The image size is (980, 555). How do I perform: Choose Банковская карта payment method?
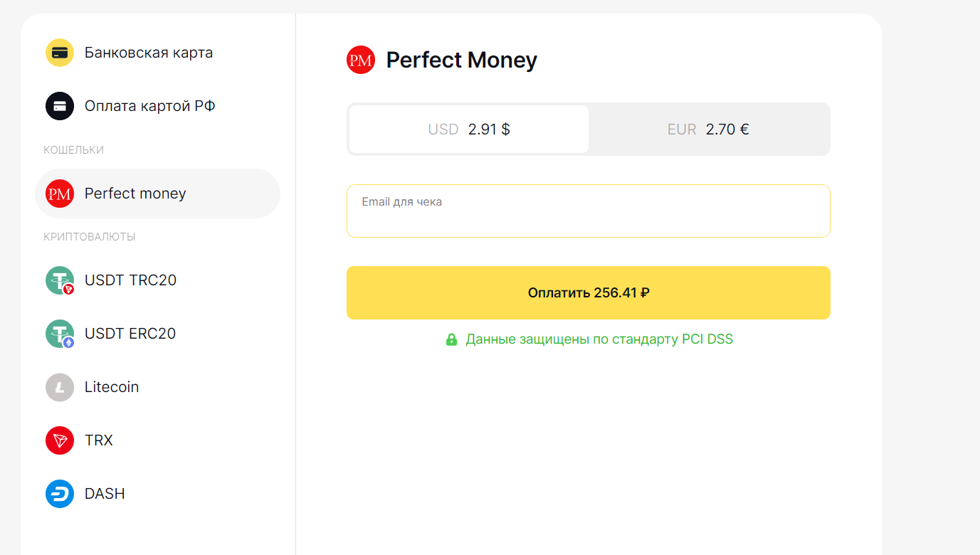pos(149,53)
